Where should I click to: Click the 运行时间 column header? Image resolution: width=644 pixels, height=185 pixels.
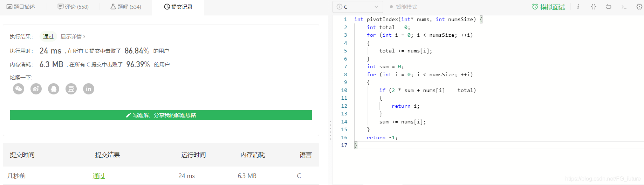click(x=193, y=155)
